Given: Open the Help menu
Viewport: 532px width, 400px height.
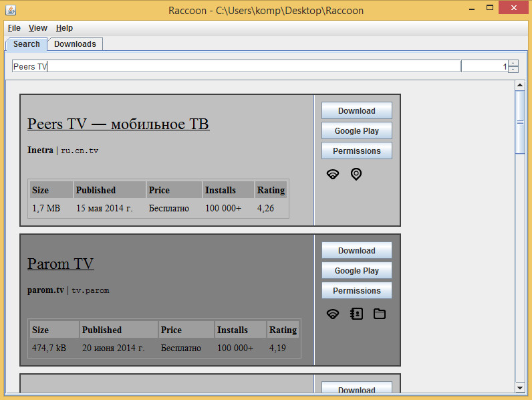Looking at the screenshot, I should coord(64,28).
